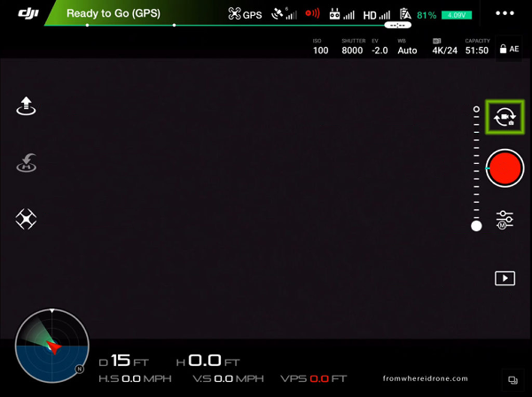
Task: Open the battery settings icon
Action: click(x=405, y=14)
